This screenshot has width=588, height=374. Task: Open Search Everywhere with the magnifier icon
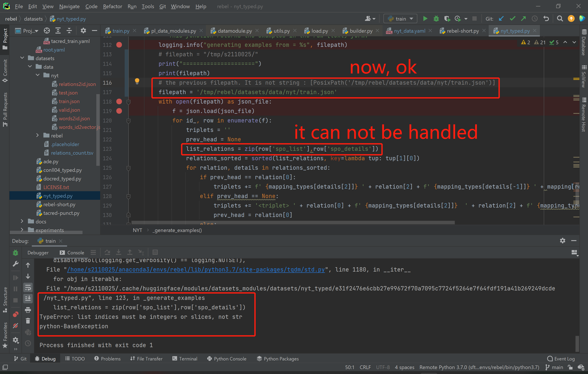coord(560,18)
